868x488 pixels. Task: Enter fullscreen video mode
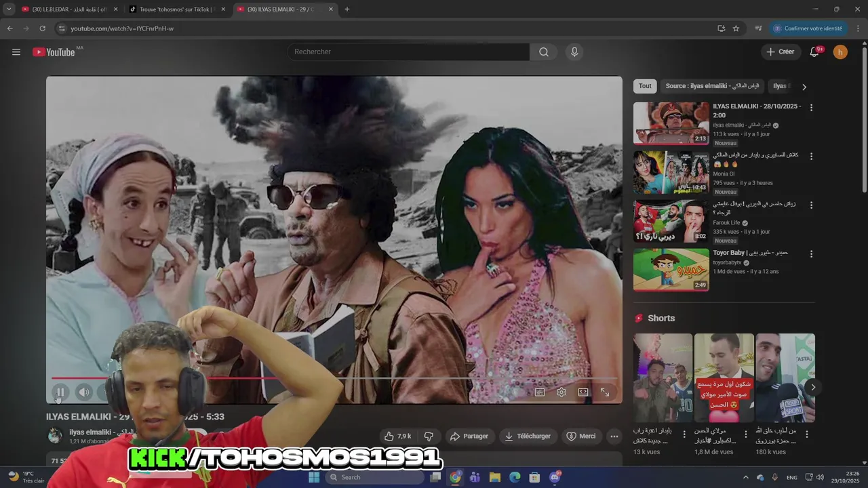605,392
